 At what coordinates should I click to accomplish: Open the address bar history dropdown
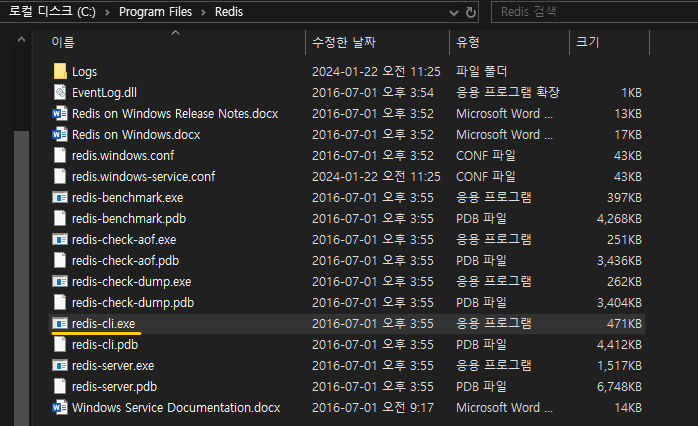pyautogui.click(x=454, y=12)
